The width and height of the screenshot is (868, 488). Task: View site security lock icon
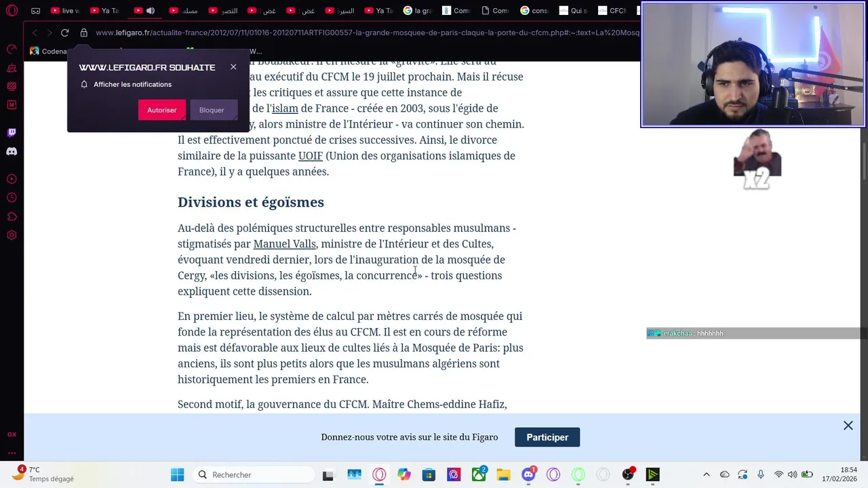84,33
